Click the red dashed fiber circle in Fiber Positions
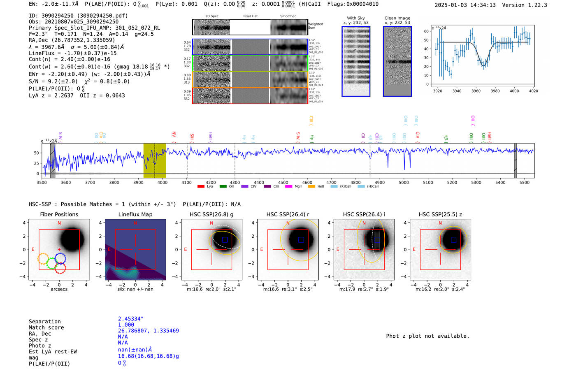This screenshot has width=576, height=392. (x=60, y=268)
